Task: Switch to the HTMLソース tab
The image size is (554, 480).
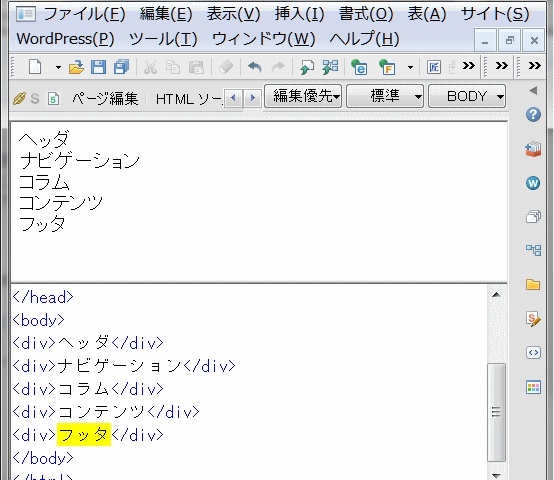Action: pos(189,99)
